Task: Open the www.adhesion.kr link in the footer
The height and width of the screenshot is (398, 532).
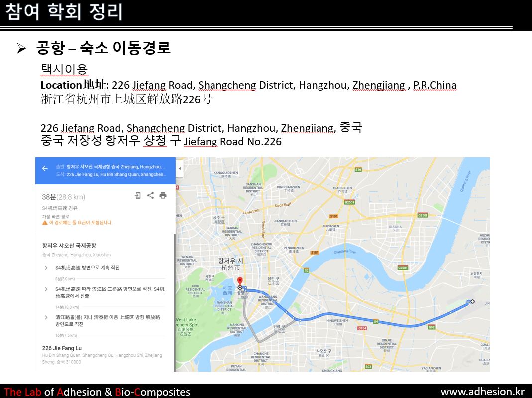Action: click(482, 392)
